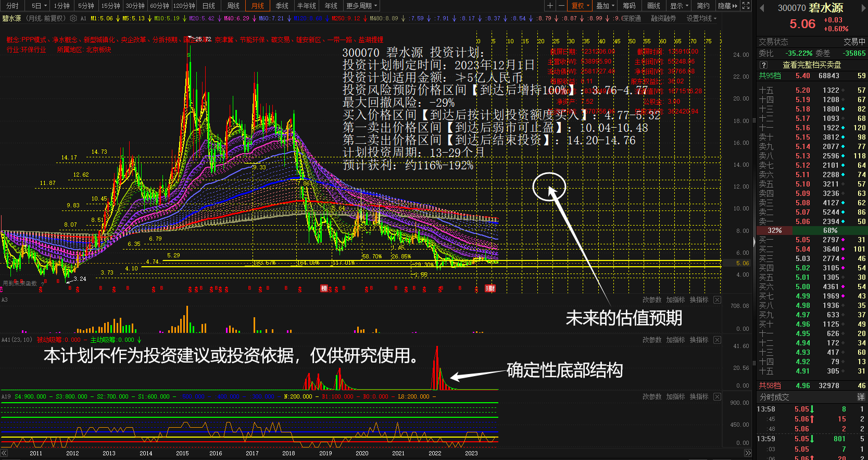Go to previous stock arrow
The image size is (868, 460).
tap(762, 8)
